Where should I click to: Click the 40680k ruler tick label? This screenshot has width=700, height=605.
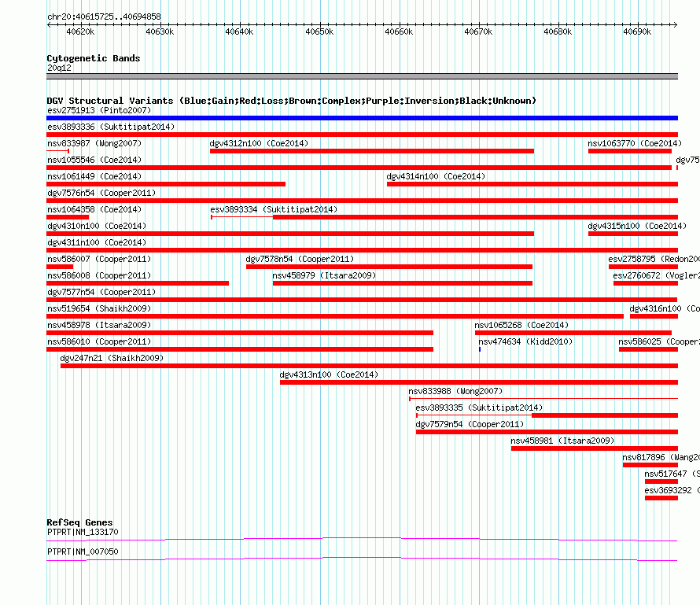[558, 31]
